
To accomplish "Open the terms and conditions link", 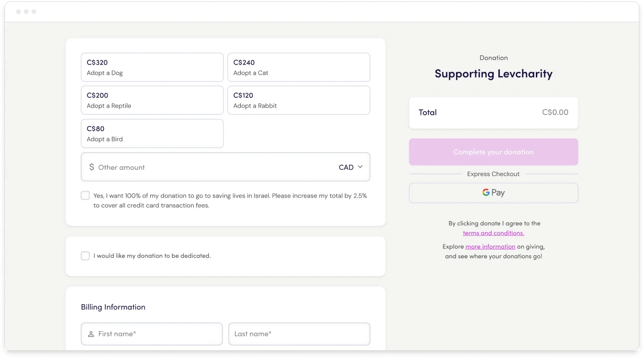I will pos(493,233).
